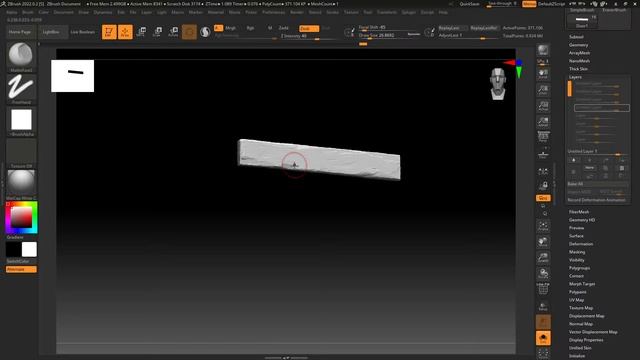Click Bake All in Layers

pyautogui.click(x=598, y=184)
